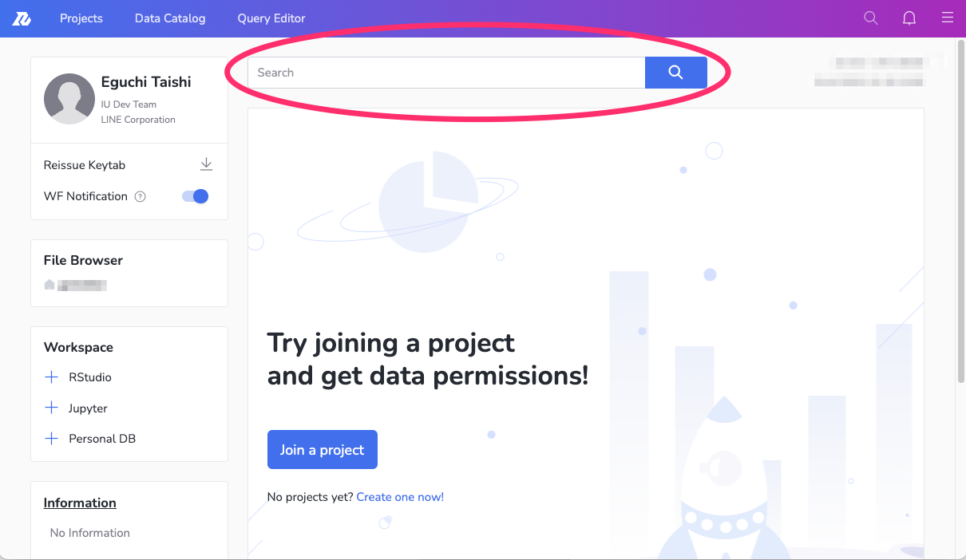Follow the Create one now link

[x=400, y=497]
